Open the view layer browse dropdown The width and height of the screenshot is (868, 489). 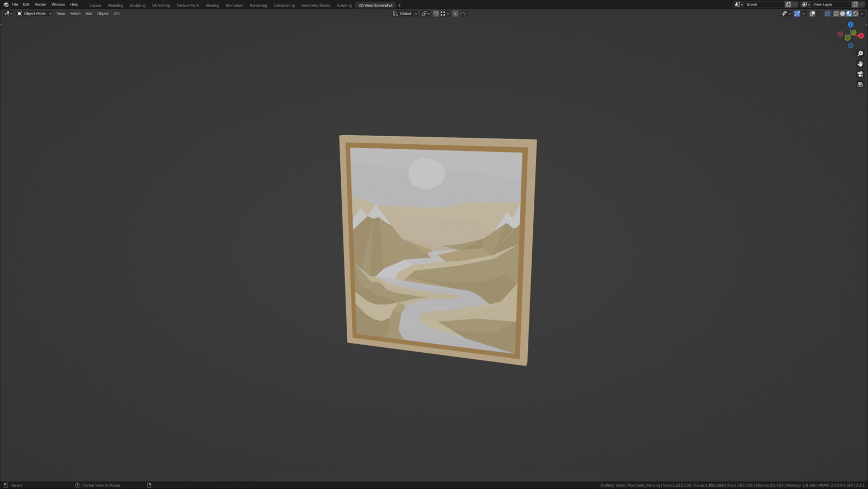point(806,4)
